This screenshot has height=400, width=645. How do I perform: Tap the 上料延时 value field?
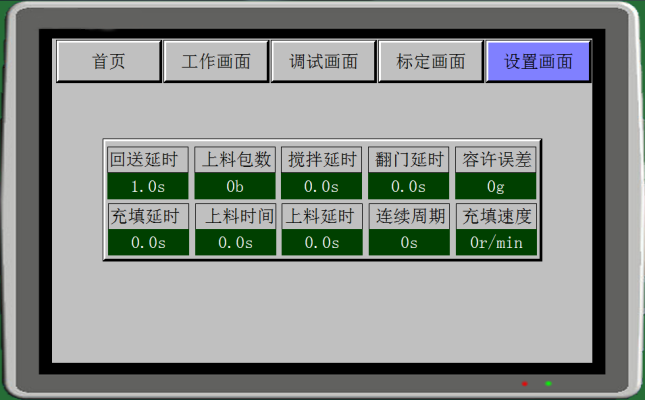pos(321,242)
